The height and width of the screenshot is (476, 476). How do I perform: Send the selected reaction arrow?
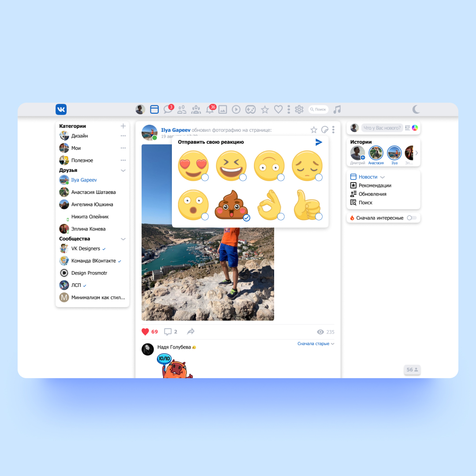(319, 142)
